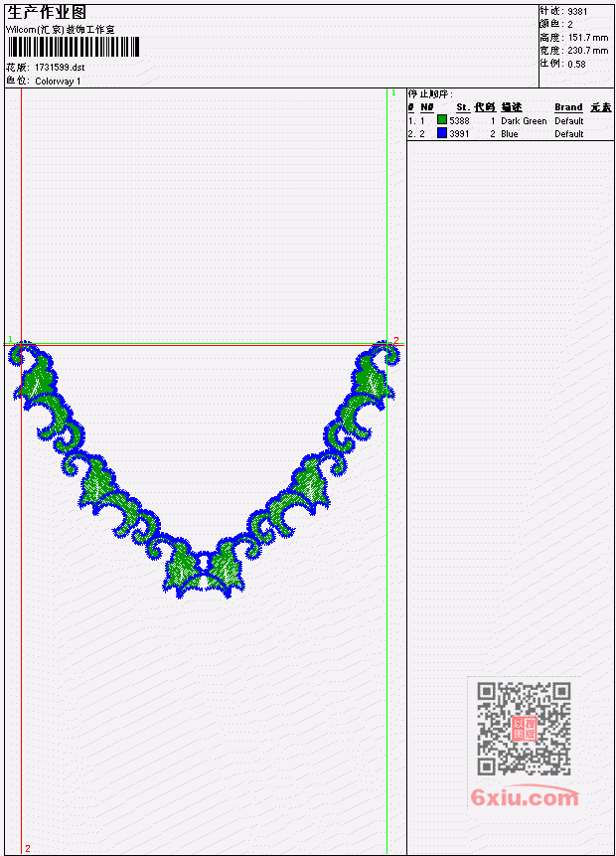Click the stitch value "3991"
This screenshot has width=616, height=856.
point(459,134)
